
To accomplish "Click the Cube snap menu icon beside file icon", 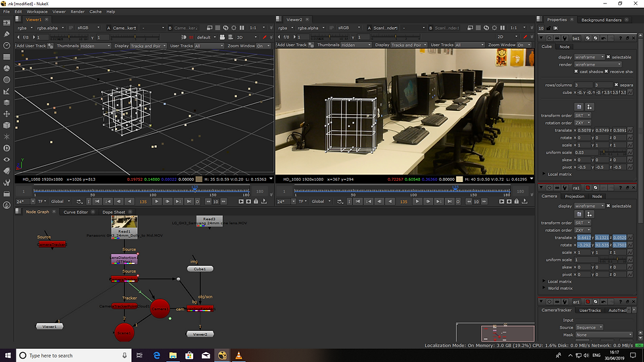I will 589,106.
